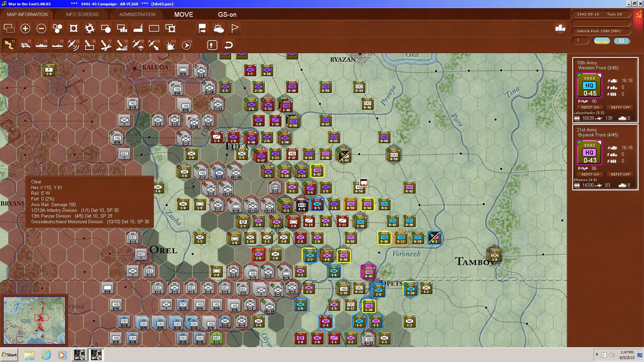Select F9 air transport parachute icon
644x362 pixels.
(x=138, y=45)
